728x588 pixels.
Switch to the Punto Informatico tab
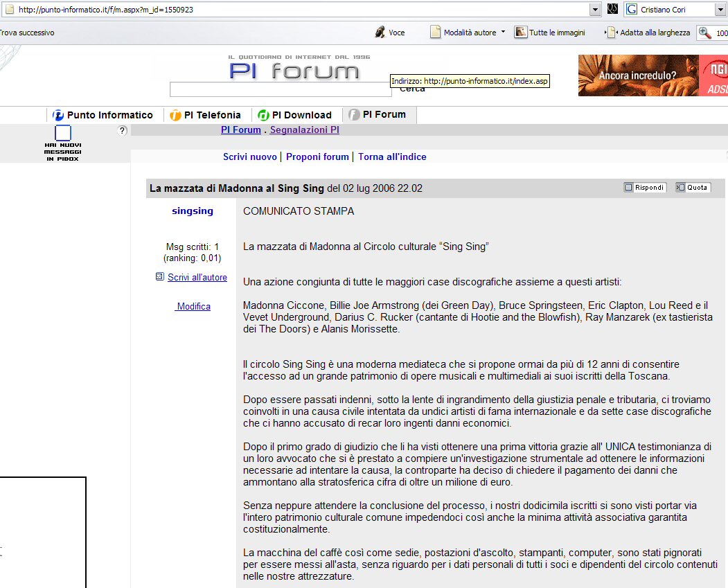click(x=103, y=115)
